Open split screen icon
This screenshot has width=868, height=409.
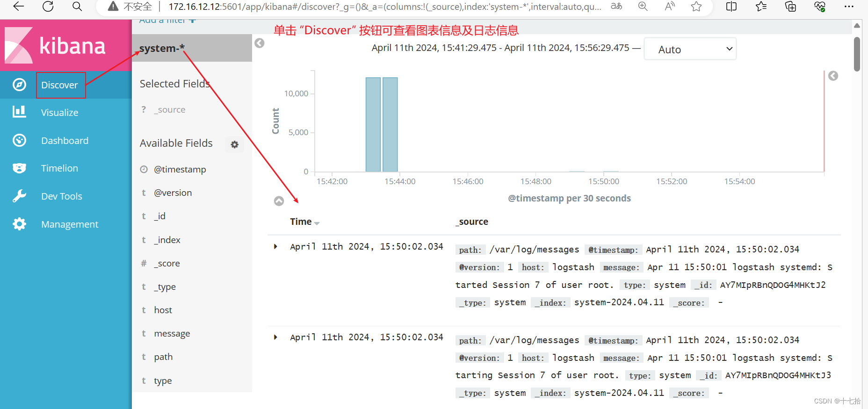click(731, 7)
